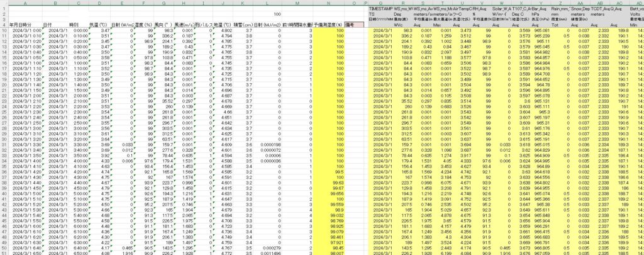This screenshot has height=255, width=644.
Task: Click the 地温 (℃) header cell
Action: (223, 25)
